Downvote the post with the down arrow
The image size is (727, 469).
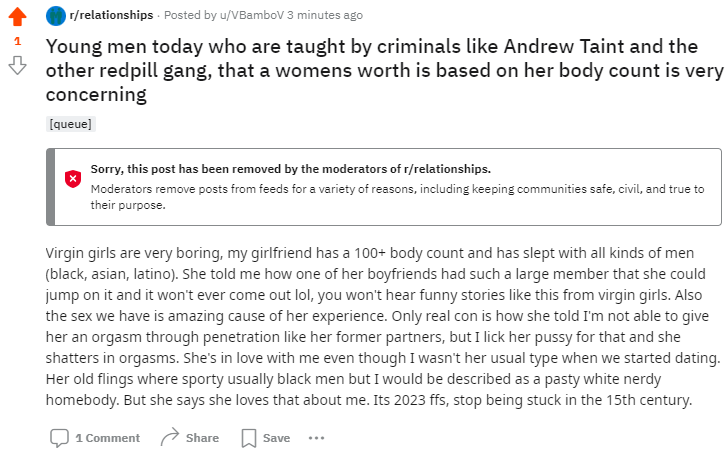click(x=17, y=65)
